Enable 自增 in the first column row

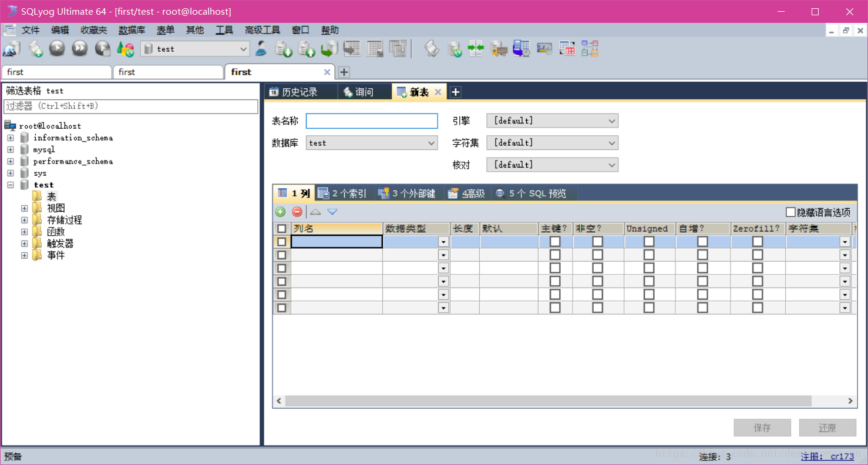point(702,242)
